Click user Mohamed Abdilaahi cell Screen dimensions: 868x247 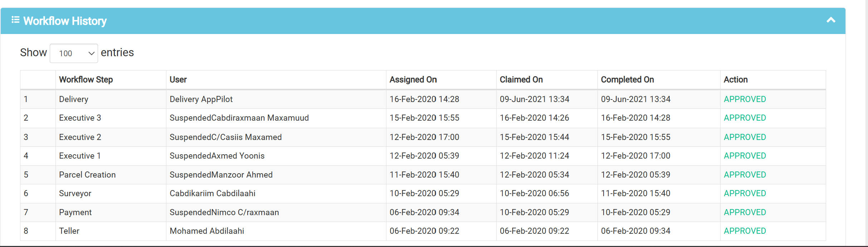click(276, 231)
